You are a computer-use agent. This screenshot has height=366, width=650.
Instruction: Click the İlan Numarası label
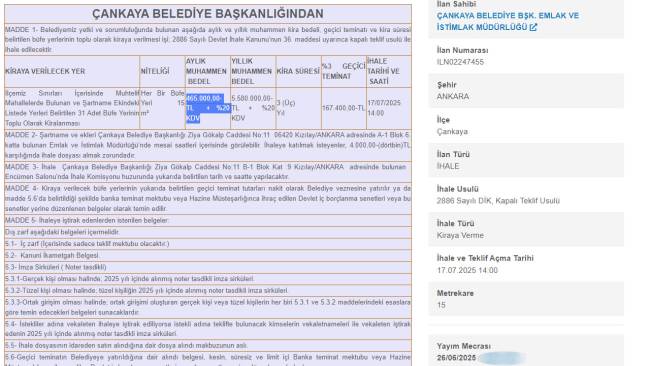[x=462, y=51]
